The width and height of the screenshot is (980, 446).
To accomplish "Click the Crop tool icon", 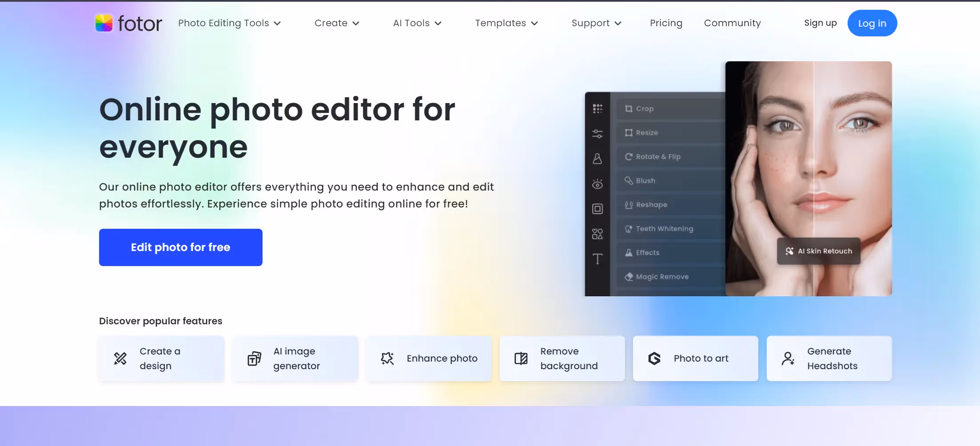I will (x=629, y=109).
